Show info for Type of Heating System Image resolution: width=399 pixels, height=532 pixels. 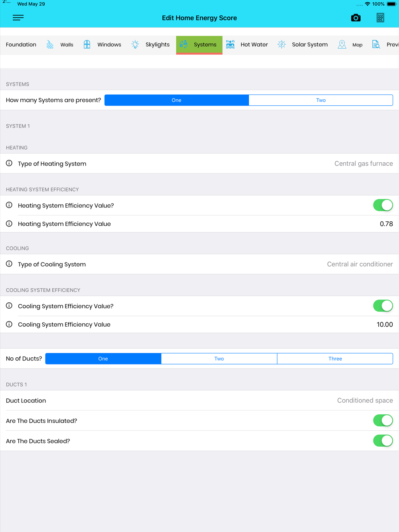tap(9, 164)
